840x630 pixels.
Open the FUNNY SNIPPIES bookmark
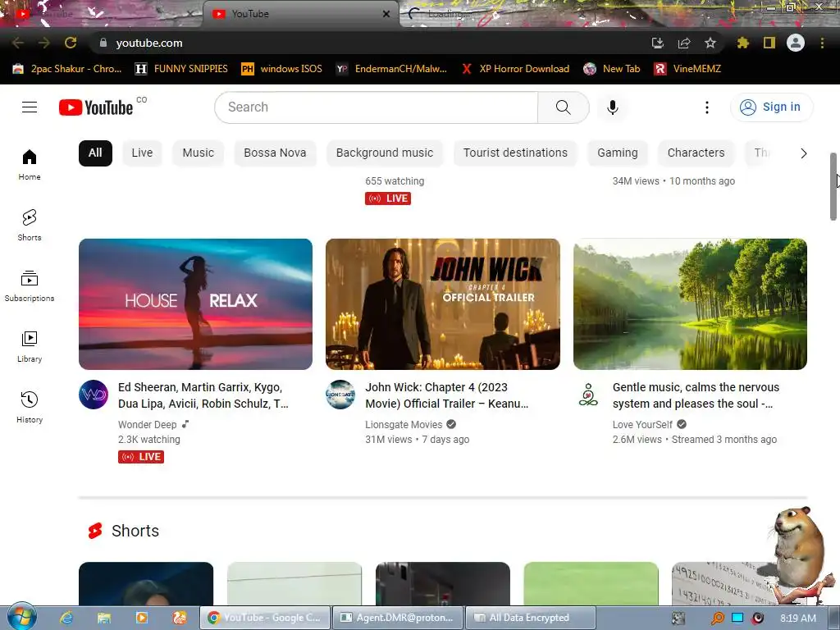[x=181, y=69]
